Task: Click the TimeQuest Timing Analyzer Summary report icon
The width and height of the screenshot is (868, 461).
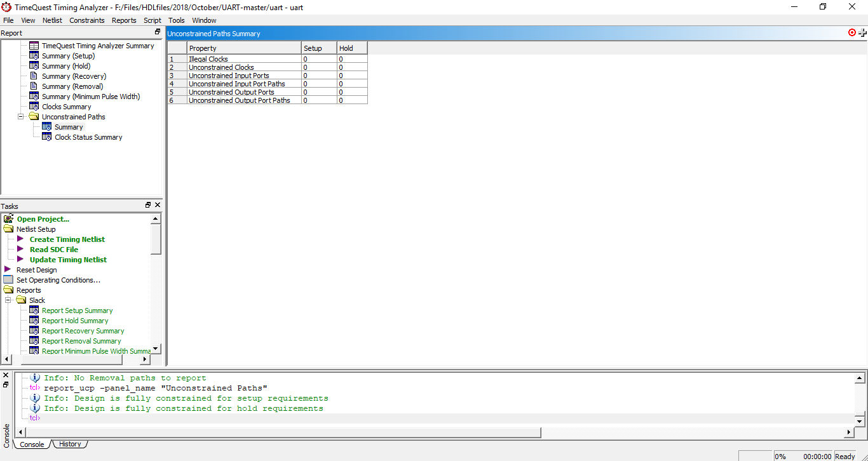Action: (x=34, y=46)
